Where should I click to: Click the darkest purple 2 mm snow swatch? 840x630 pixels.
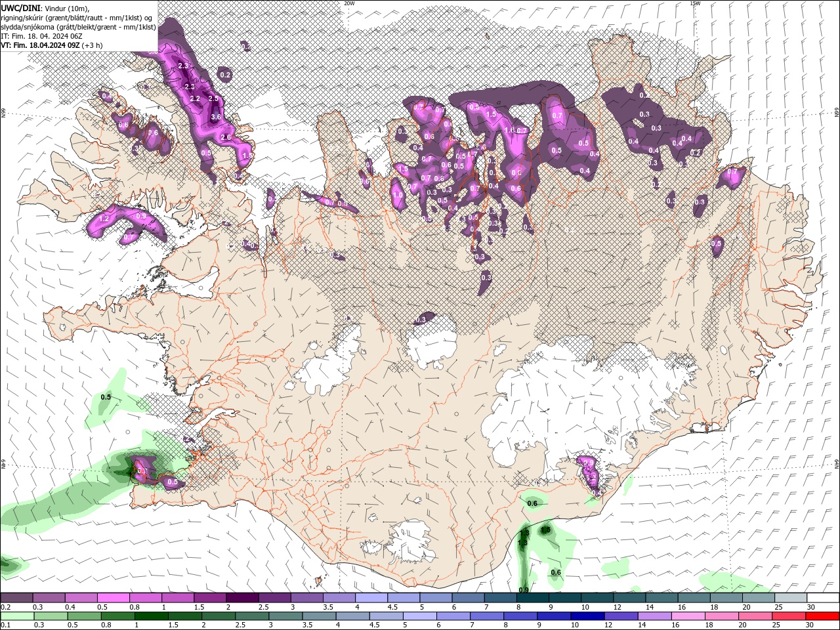(x=241, y=598)
